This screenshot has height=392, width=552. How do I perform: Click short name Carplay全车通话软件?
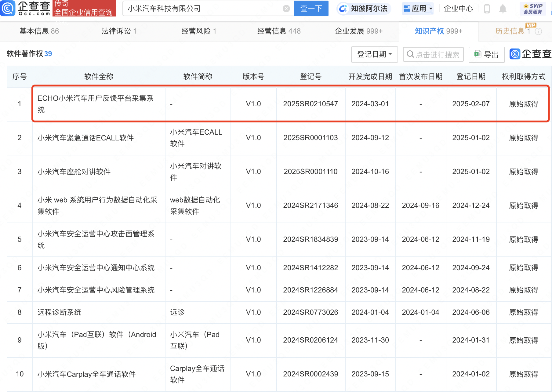tap(197, 374)
